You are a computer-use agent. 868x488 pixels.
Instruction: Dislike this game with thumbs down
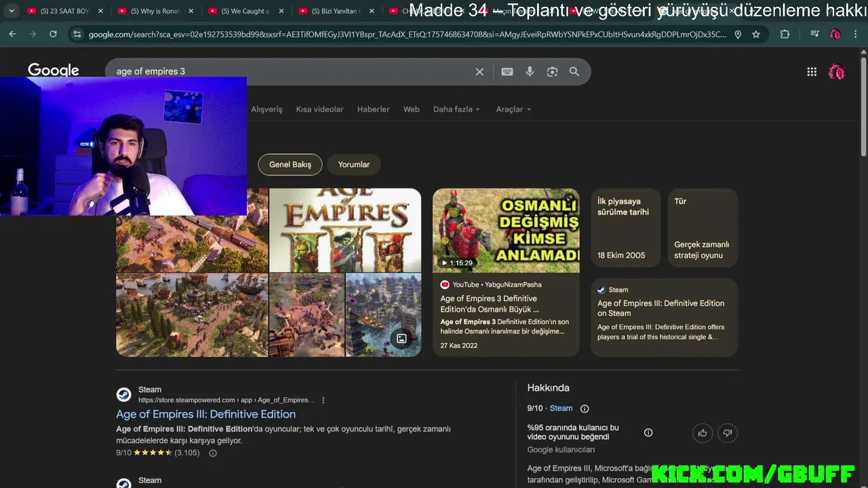728,433
